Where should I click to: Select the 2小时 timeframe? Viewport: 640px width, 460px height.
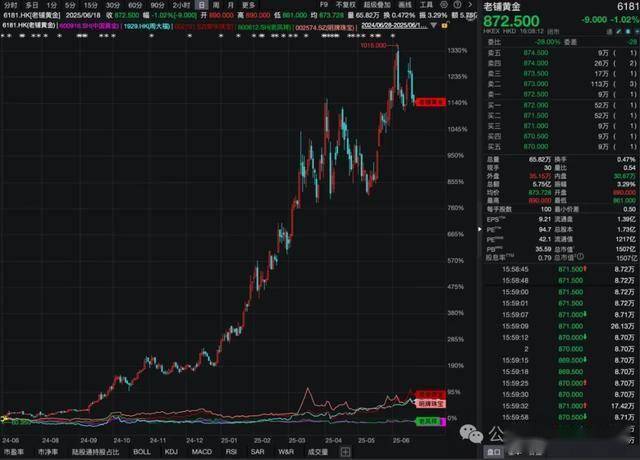[x=181, y=5]
